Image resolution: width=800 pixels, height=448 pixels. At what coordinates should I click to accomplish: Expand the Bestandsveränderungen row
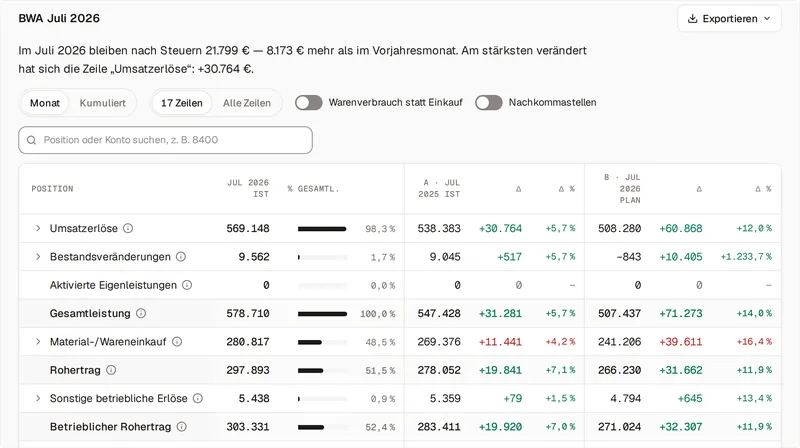(38, 257)
